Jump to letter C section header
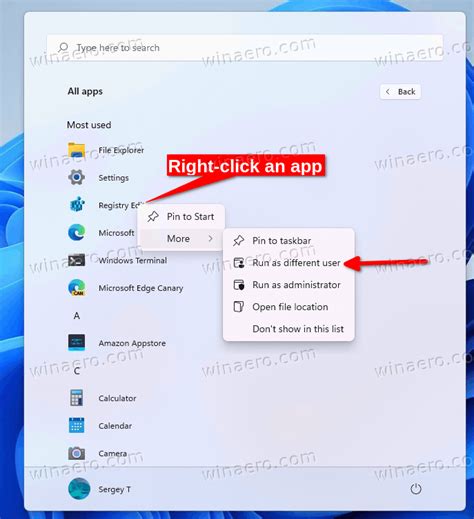Viewport: 474px width, 519px height. 77,370
